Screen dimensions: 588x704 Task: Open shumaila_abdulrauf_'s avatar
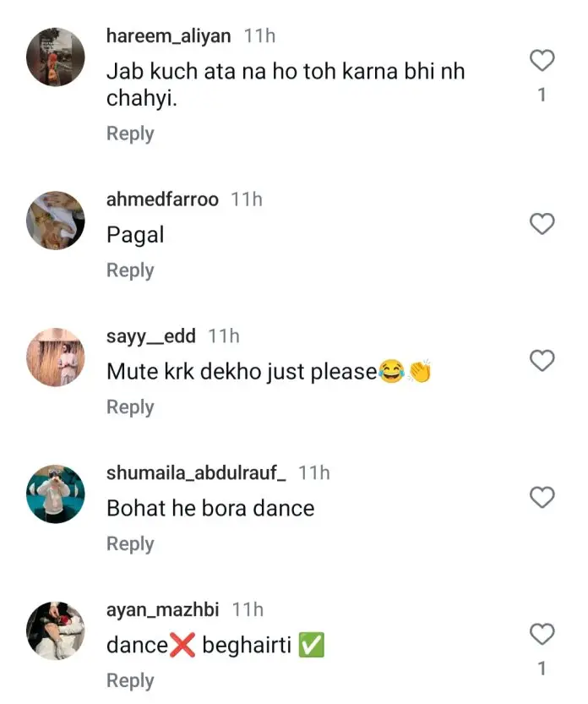click(x=56, y=494)
